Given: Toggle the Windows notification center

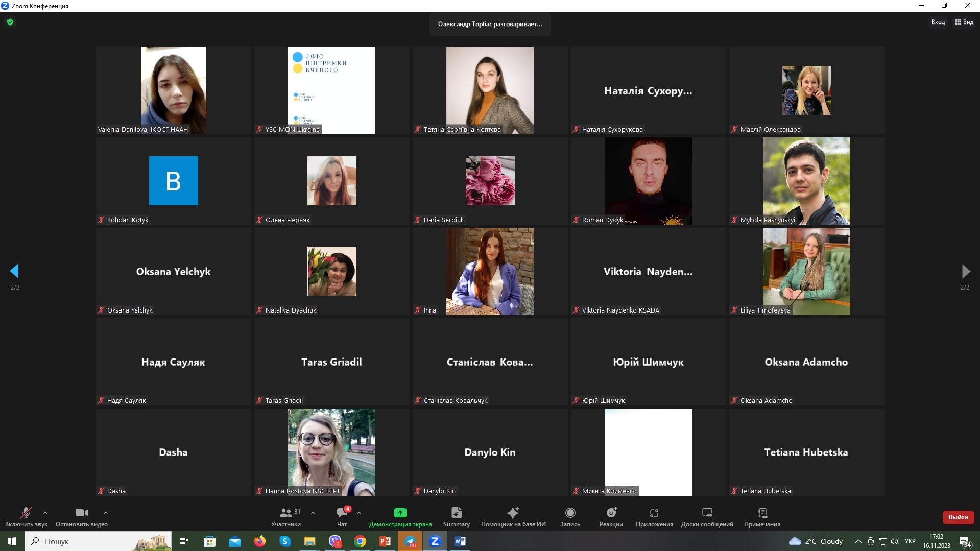Looking at the screenshot, I should click(965, 542).
